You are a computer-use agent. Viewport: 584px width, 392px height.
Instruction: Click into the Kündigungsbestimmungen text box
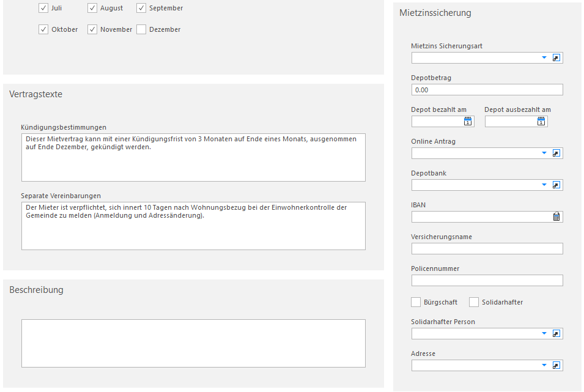pyautogui.click(x=193, y=158)
